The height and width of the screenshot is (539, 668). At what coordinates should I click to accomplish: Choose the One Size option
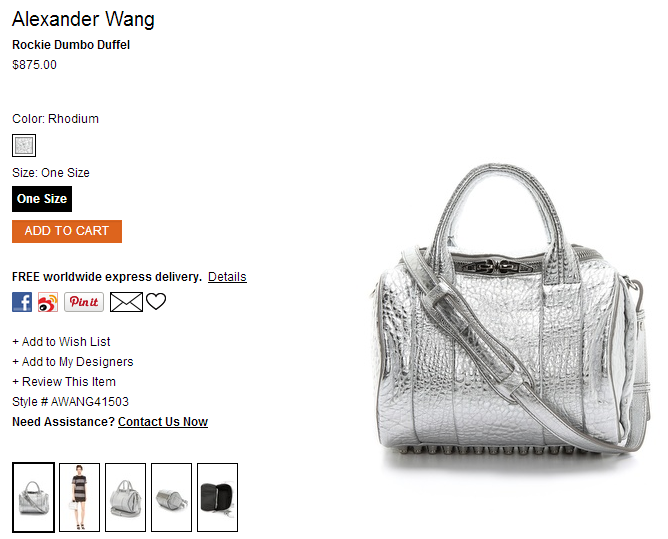[42, 199]
